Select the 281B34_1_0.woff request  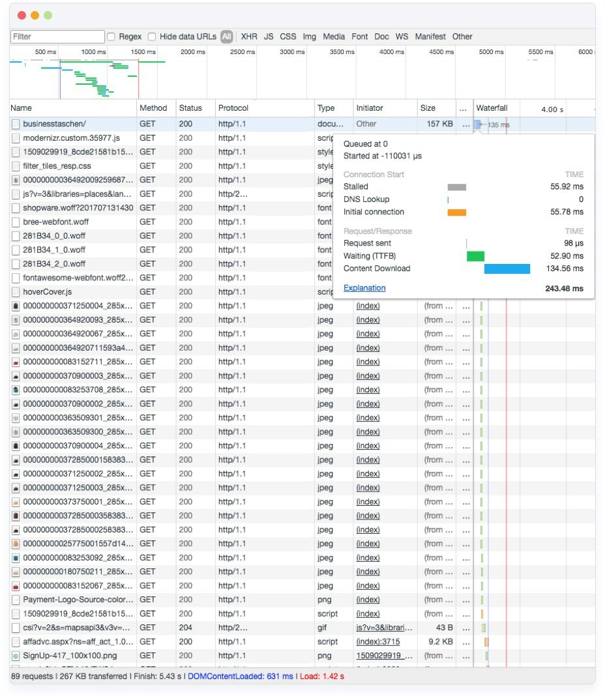click(x=54, y=250)
